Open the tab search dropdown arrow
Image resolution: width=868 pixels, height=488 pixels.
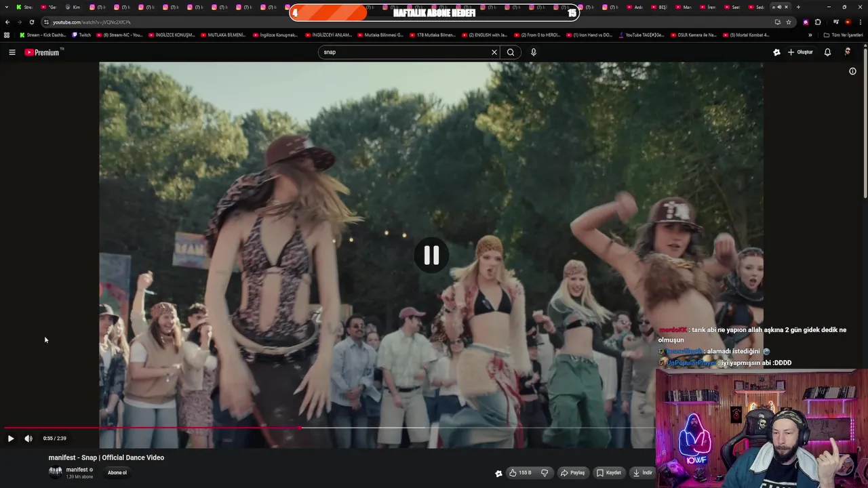coord(7,7)
